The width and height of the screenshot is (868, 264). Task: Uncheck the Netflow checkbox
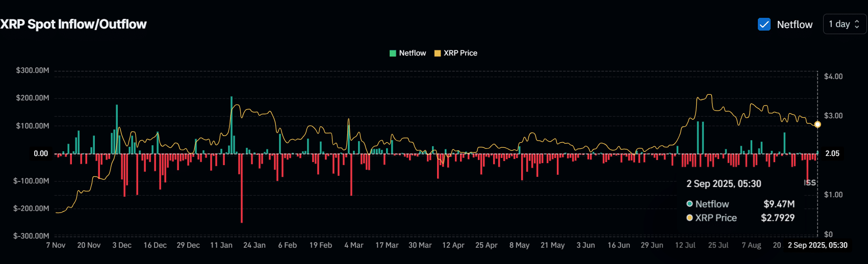pos(764,24)
